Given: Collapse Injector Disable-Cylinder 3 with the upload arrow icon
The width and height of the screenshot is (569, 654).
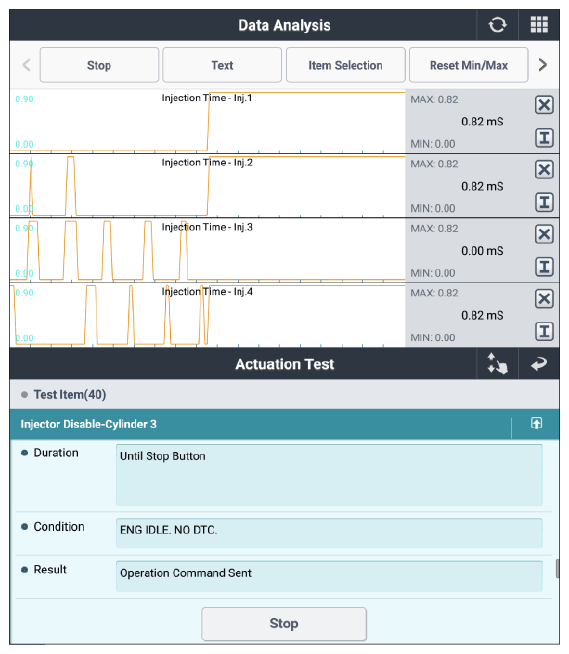Looking at the screenshot, I should point(536,423).
